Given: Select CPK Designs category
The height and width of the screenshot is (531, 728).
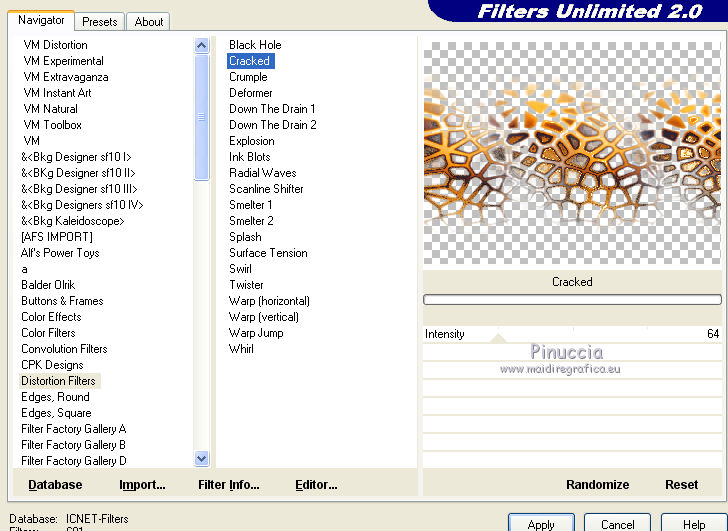Looking at the screenshot, I should [x=52, y=365].
